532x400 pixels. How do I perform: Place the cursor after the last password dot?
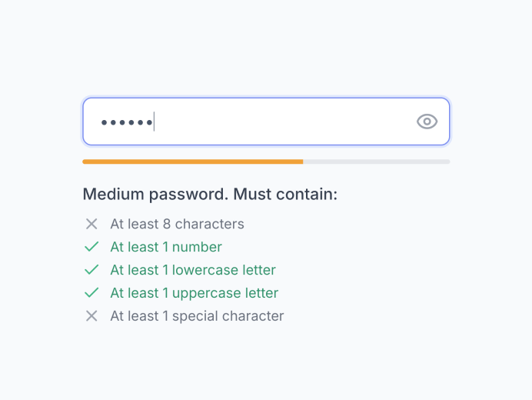(154, 122)
